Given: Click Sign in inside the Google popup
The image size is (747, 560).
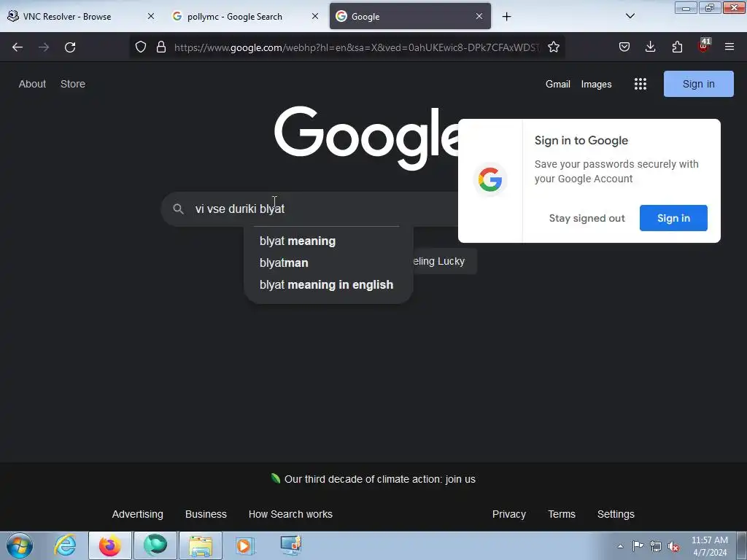Looking at the screenshot, I should click(x=673, y=218).
